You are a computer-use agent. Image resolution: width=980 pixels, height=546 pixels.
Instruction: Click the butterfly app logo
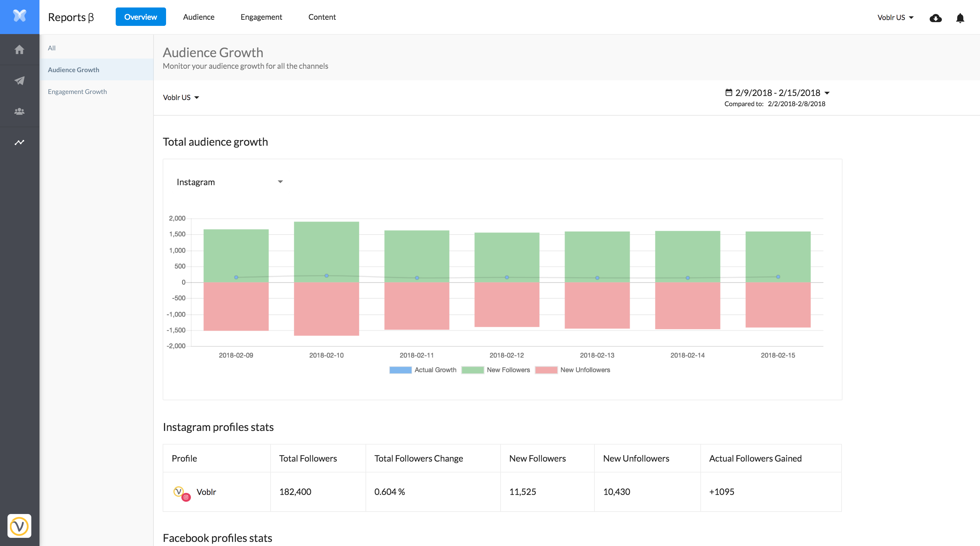coord(19,16)
